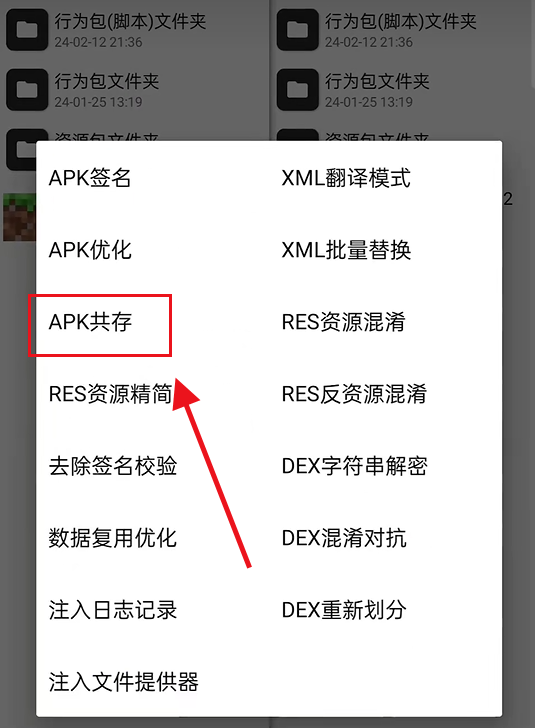Choose APK优化 from the popup menu

point(90,250)
